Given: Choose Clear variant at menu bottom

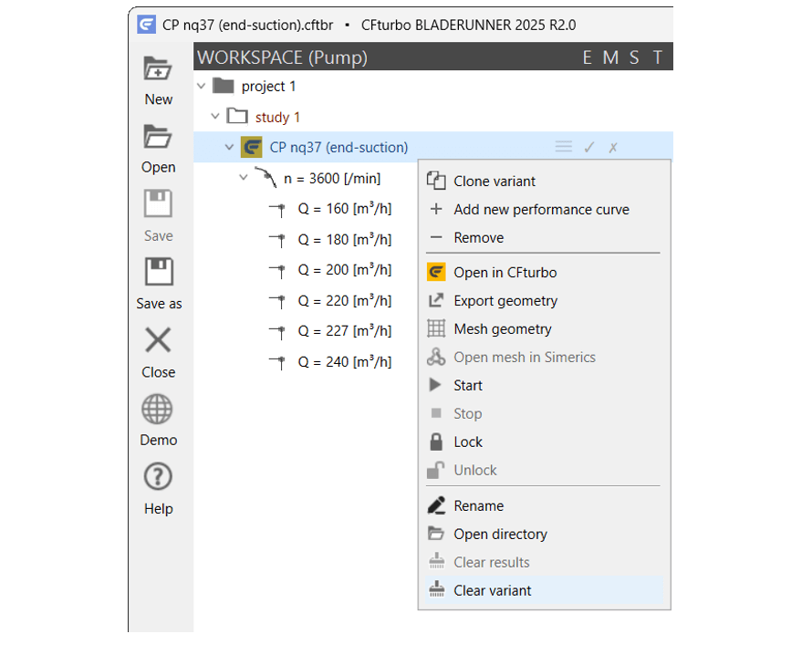Looking at the screenshot, I should click(544, 590).
